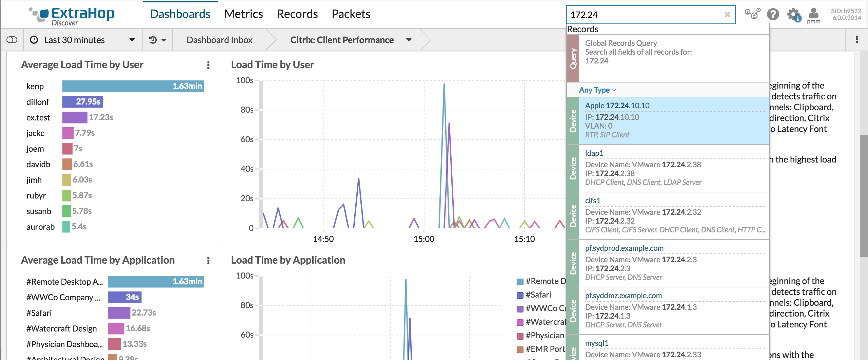Click the jimh 6.03s bar
The height and width of the screenshot is (360, 868).
click(67, 180)
